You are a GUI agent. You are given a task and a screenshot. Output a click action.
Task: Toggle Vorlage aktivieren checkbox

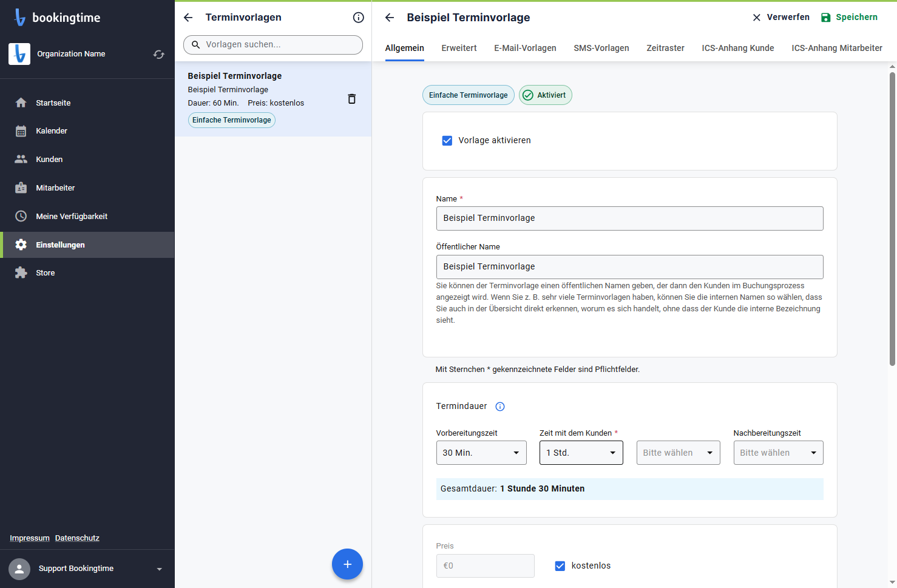tap(447, 141)
